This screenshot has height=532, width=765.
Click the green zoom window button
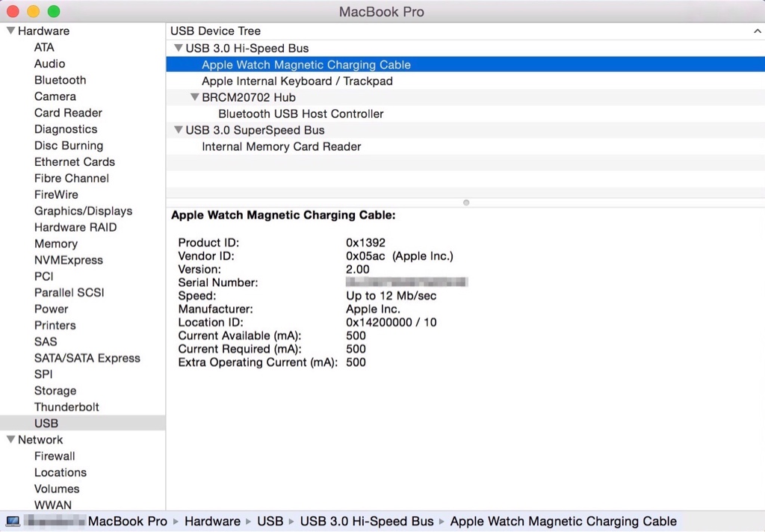[54, 11]
